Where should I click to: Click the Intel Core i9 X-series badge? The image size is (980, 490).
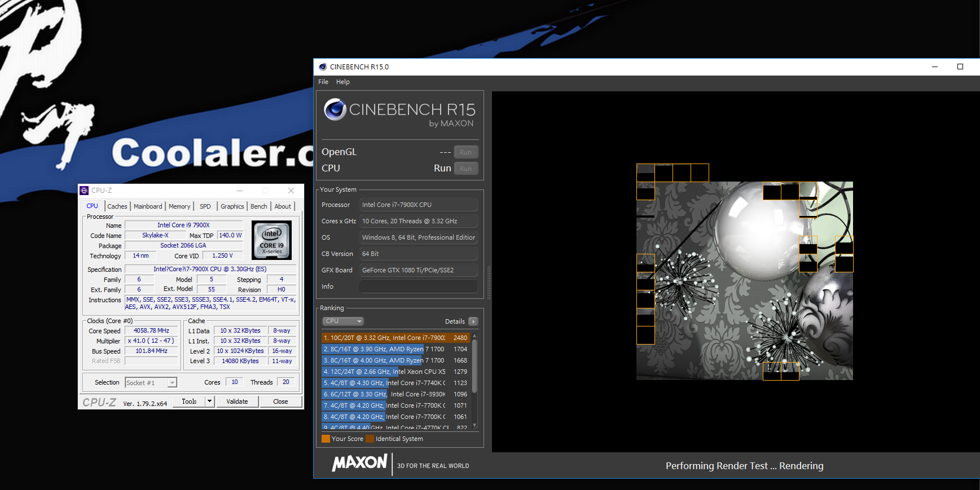pyautogui.click(x=272, y=240)
